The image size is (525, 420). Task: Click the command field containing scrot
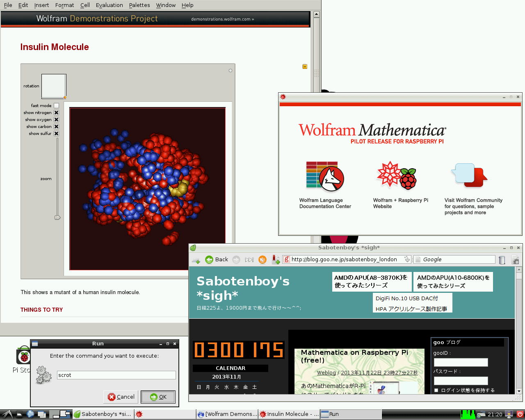coord(116,375)
